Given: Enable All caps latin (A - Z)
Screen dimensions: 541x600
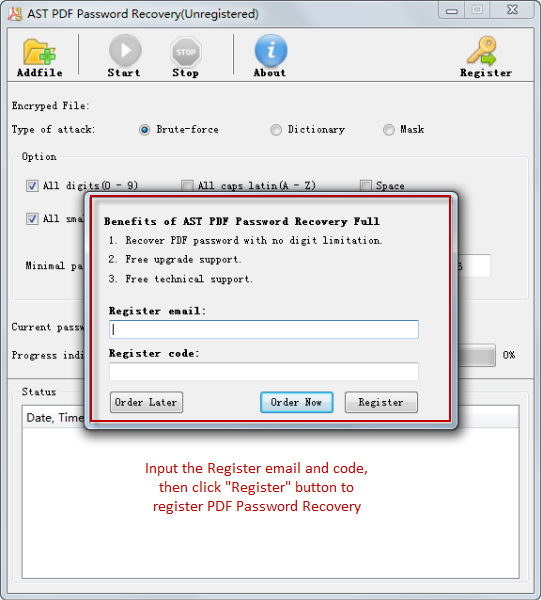Looking at the screenshot, I should [187, 186].
